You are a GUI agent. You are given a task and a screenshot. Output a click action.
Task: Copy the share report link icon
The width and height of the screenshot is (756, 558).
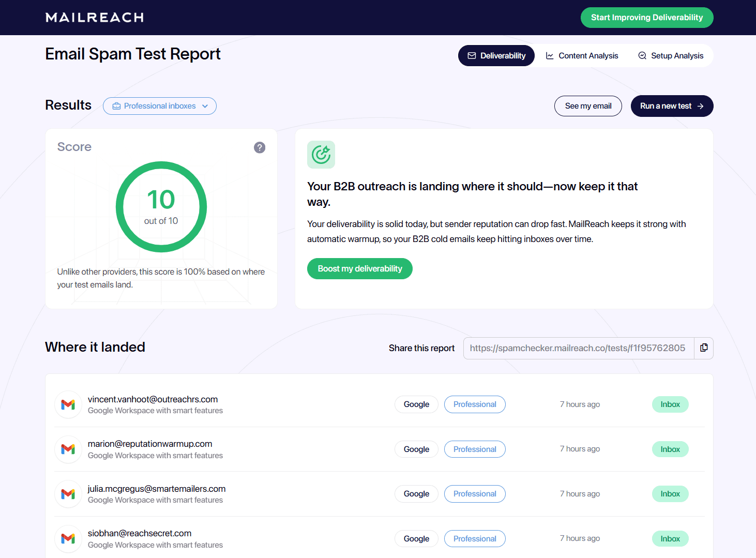[x=704, y=348]
